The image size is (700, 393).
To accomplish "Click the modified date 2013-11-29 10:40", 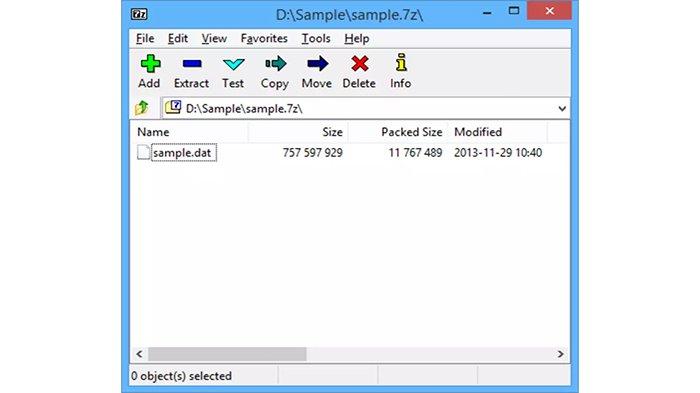I will 498,153.
